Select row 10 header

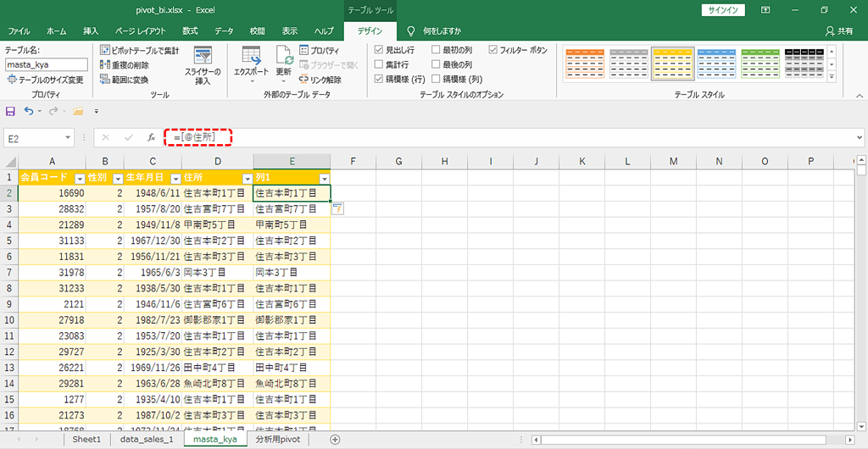[x=8, y=319]
